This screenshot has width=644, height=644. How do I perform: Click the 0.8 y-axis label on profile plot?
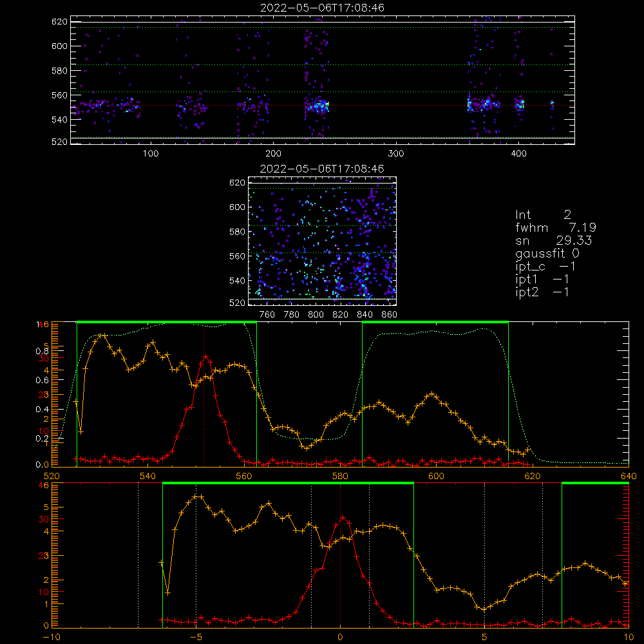click(x=43, y=351)
